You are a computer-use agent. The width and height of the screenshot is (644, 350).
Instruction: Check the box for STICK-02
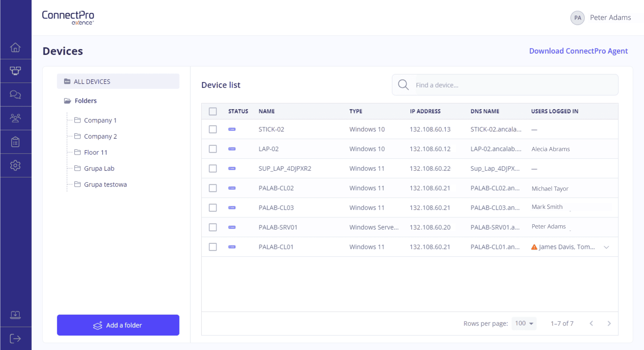point(213,129)
